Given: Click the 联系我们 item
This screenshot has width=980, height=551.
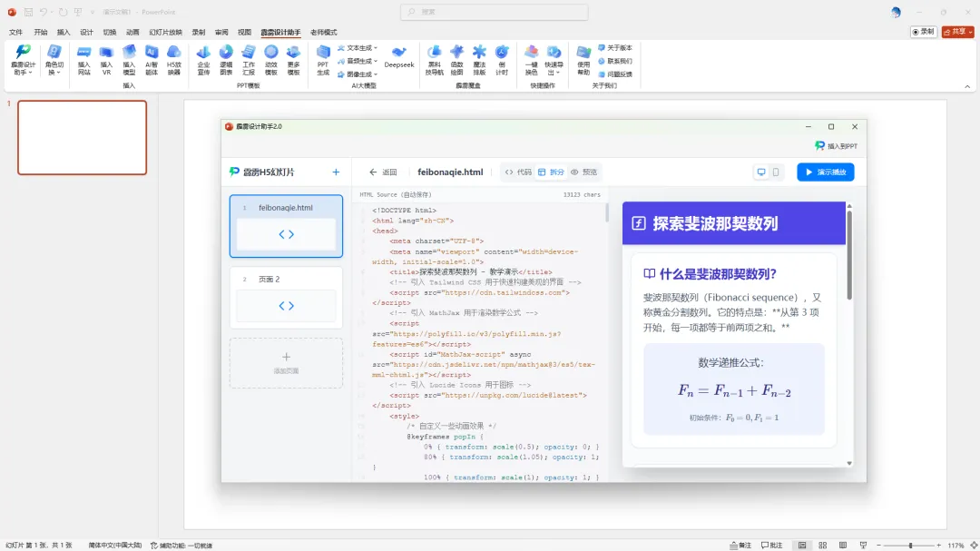Looking at the screenshot, I should click(x=615, y=61).
